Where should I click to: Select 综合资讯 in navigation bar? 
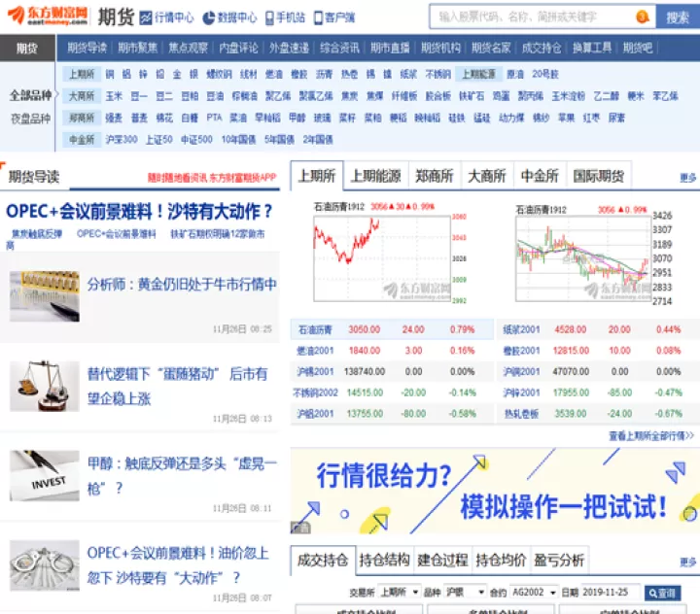[339, 48]
